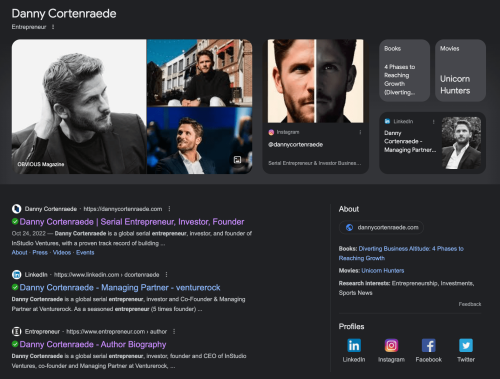The width and height of the screenshot is (500, 379).
Task: Follow the Videos sitelink under first result
Action: click(62, 253)
